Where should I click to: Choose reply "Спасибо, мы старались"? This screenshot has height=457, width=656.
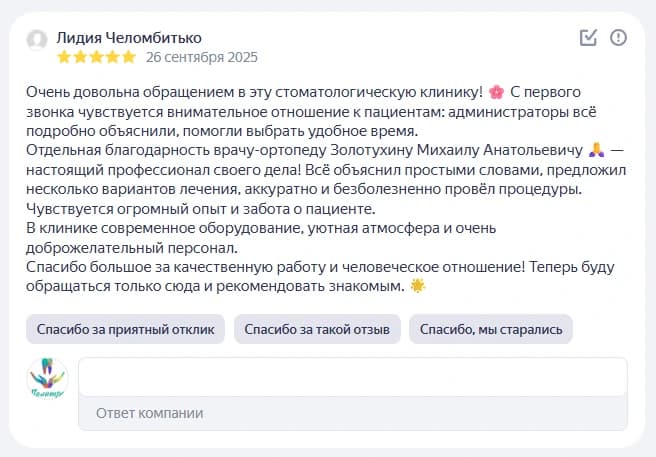[491, 328]
